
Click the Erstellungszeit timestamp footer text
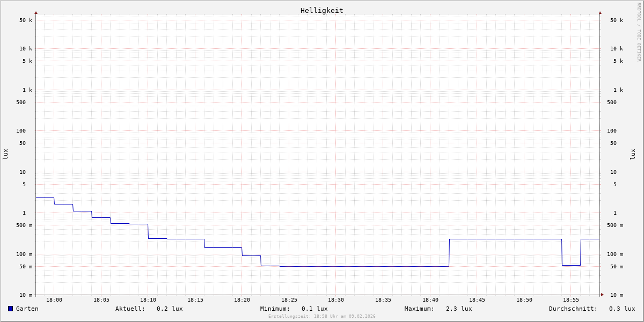click(322, 317)
